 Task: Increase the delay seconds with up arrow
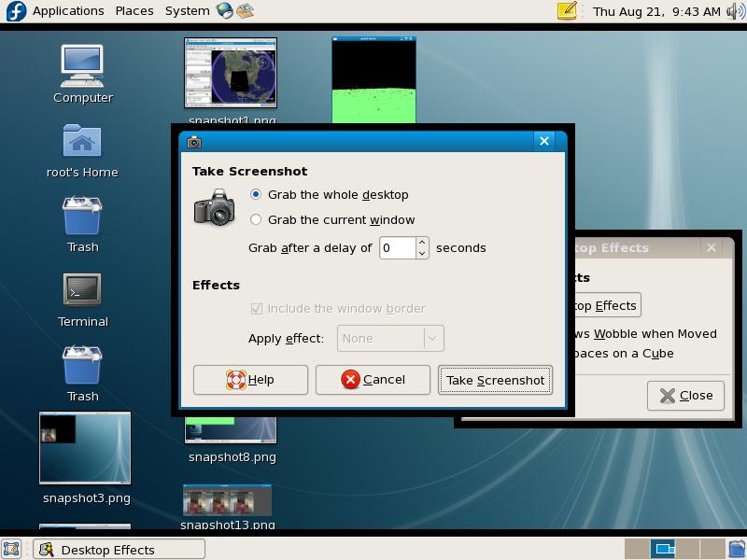[x=422, y=242]
